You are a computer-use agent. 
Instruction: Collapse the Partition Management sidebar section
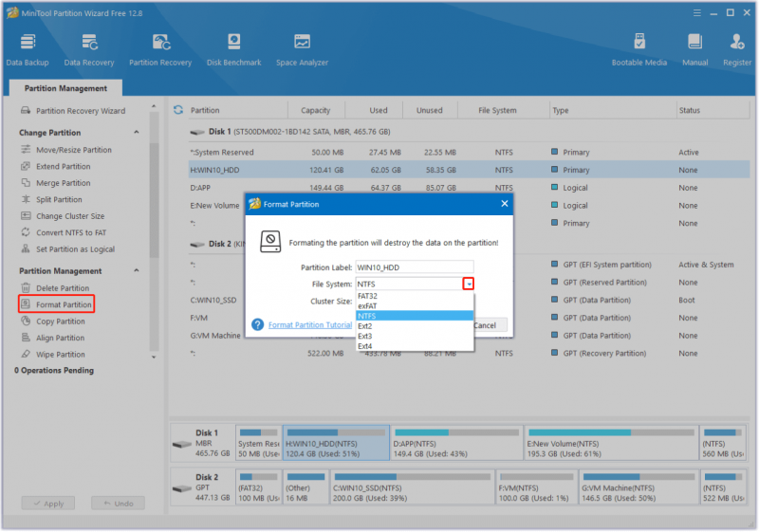pyautogui.click(x=137, y=270)
